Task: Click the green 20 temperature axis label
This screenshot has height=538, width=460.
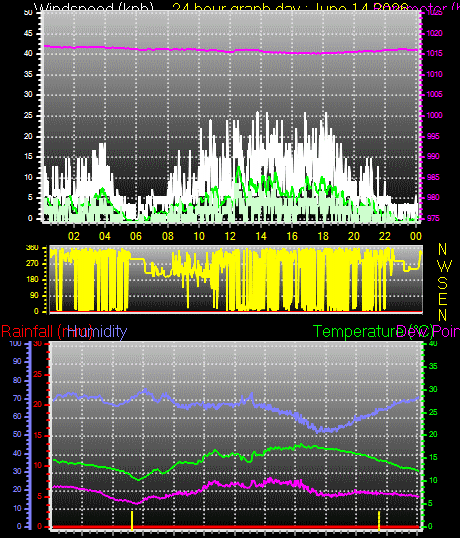Action: click(x=433, y=434)
